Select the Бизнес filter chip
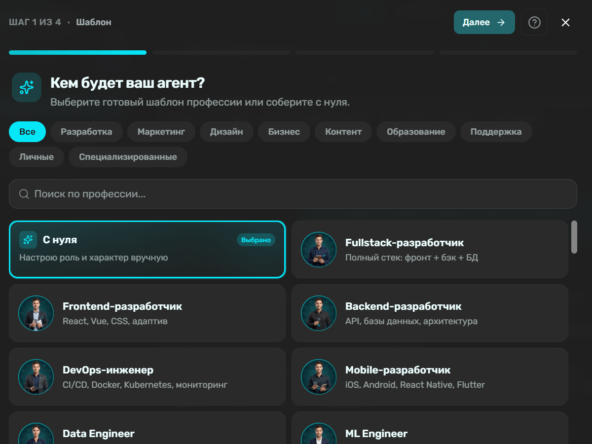Screen dimensions: 592x444 click(284, 132)
